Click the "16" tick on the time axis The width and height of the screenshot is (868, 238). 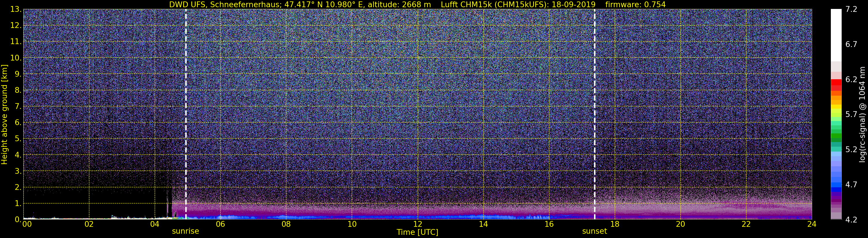click(549, 224)
